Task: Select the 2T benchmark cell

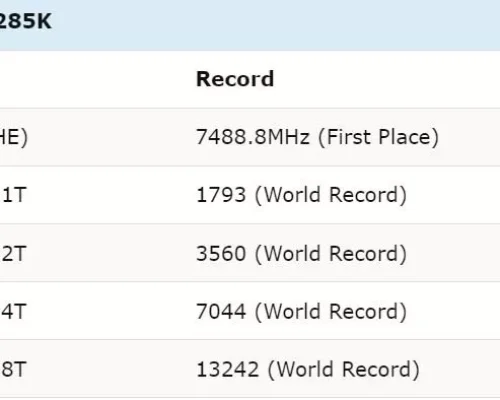Action: click(13, 253)
